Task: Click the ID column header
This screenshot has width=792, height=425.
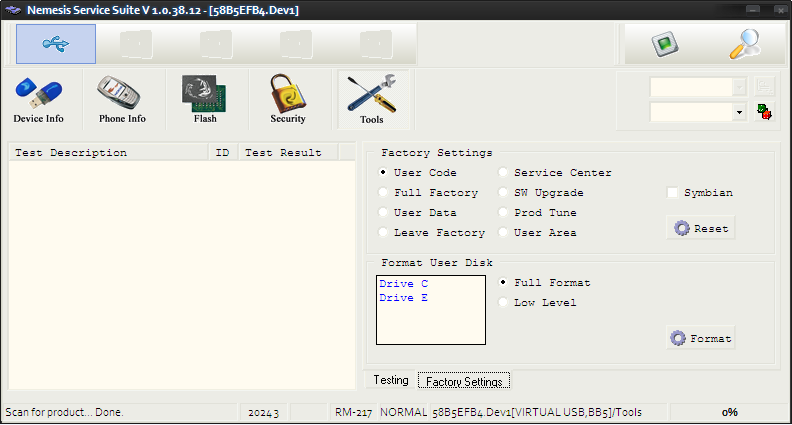Action: 223,152
